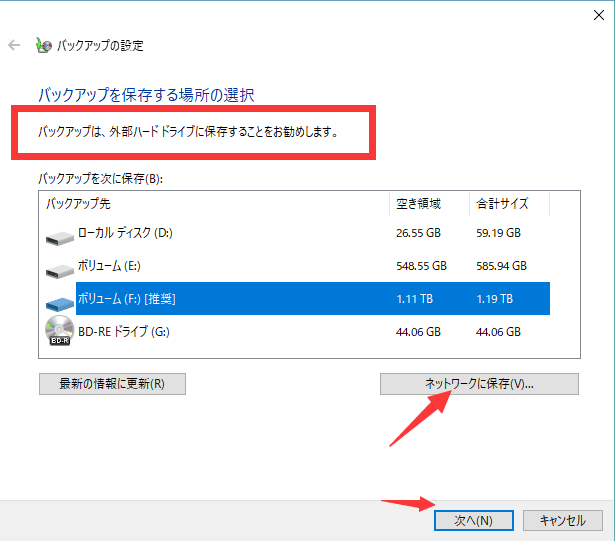Click the label バックアップを次に保存(B):
615x541 pixels.
(x=100, y=179)
